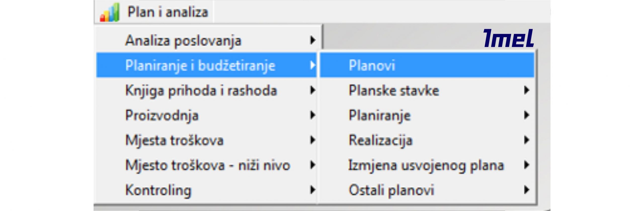
Task: Choose Proizvodnja from the menu
Action: point(162,115)
